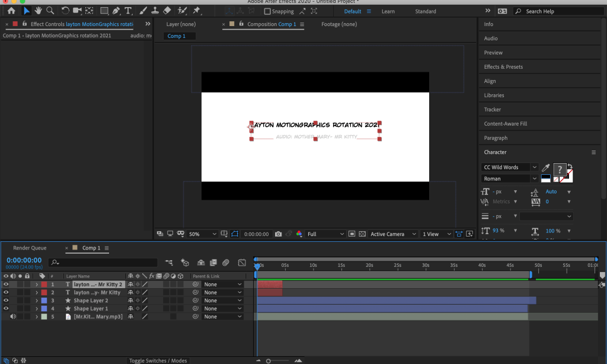Open the 50% magnification dropdown
607x364 pixels.
click(202, 234)
